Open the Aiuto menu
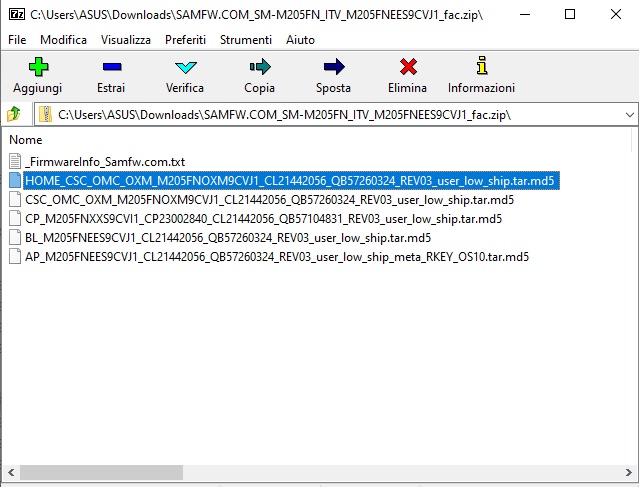639x487 pixels. tap(300, 40)
